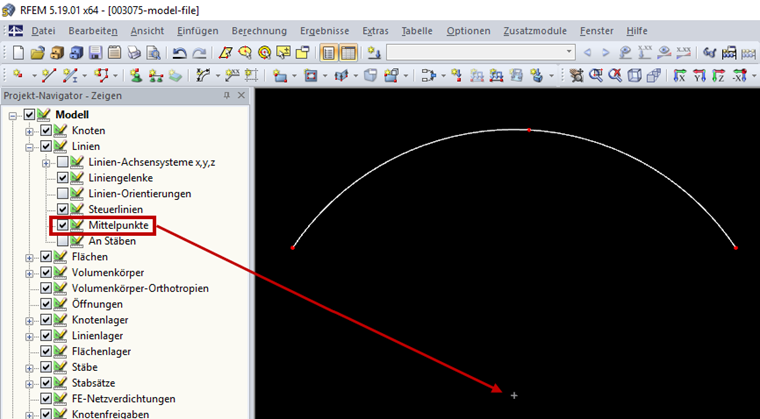Image resolution: width=760 pixels, height=419 pixels.
Task: Redo the last undone action
Action: 199,53
